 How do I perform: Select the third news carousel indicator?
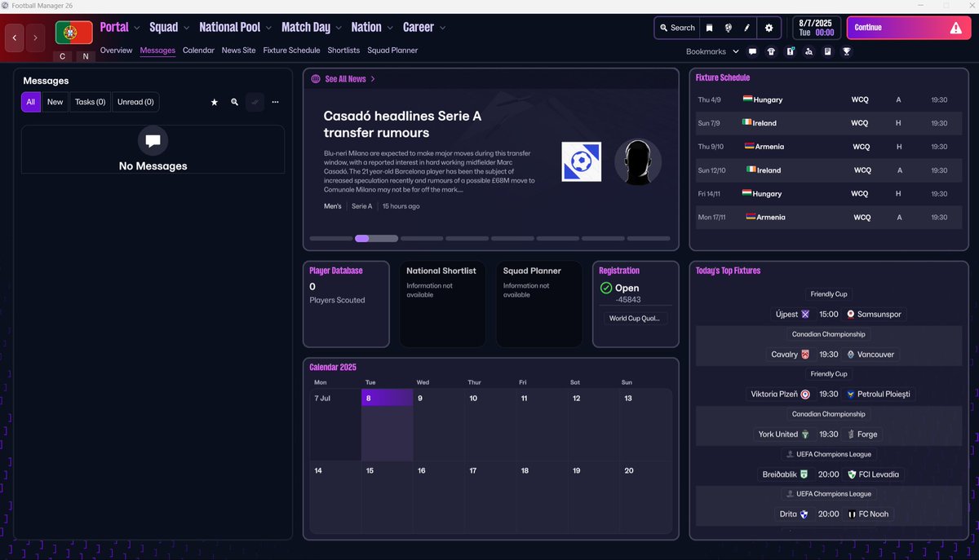pyautogui.click(x=422, y=239)
